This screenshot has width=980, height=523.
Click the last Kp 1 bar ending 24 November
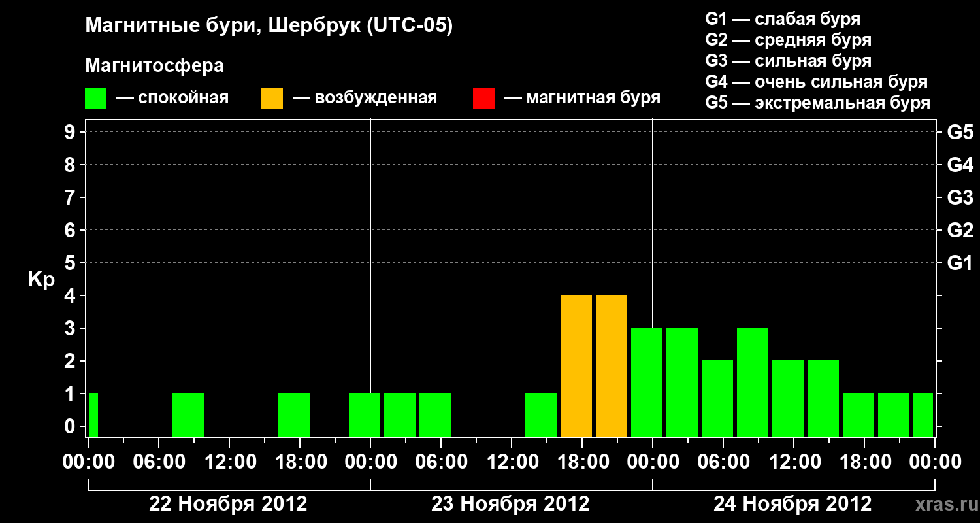pos(923,415)
